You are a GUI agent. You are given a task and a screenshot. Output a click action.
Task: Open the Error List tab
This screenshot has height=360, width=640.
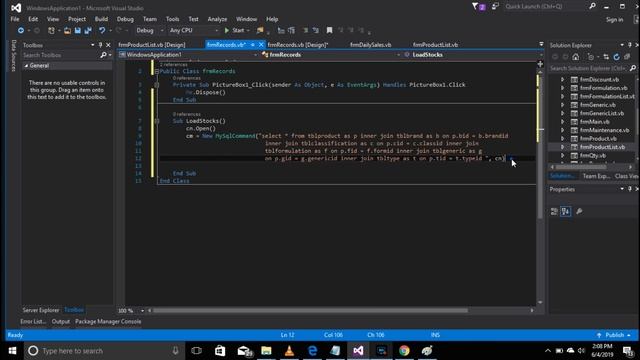[33, 322]
